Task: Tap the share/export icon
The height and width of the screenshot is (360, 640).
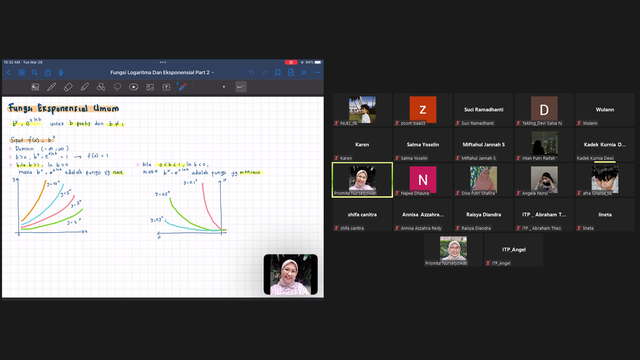Action: [48, 73]
